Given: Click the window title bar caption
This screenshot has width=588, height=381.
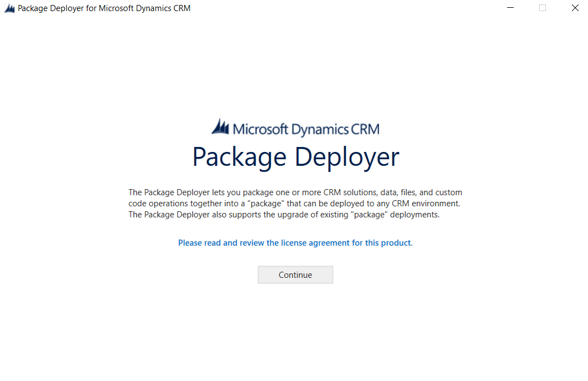Looking at the screenshot, I should pos(103,8).
